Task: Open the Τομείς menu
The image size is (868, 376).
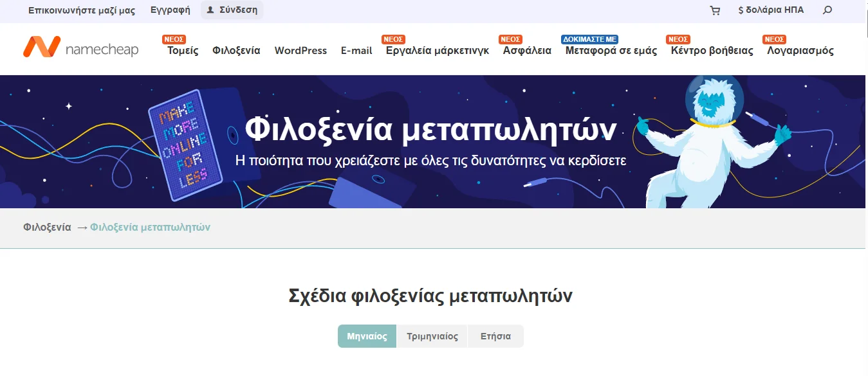Action: 183,50
